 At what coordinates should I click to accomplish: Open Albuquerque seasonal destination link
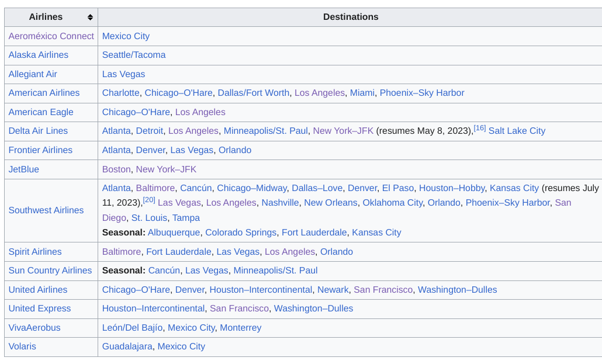point(174,233)
